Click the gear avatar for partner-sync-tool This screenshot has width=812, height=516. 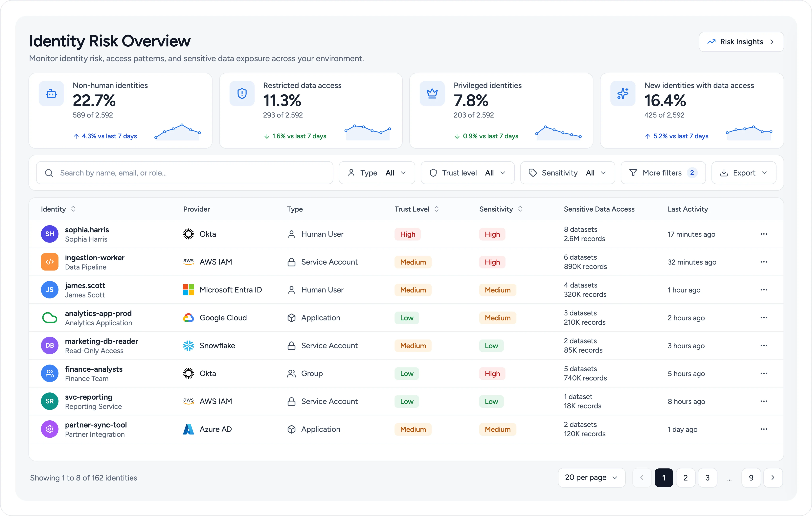50,429
